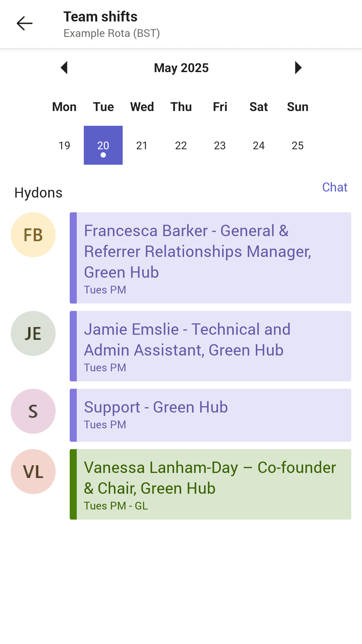Tap the FB avatar icon

point(33,235)
